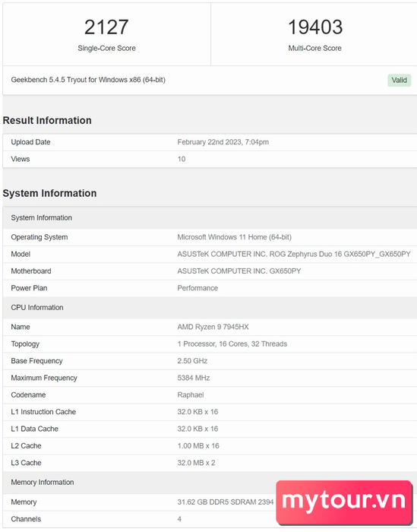Click the System Information table header row

(x=210, y=218)
